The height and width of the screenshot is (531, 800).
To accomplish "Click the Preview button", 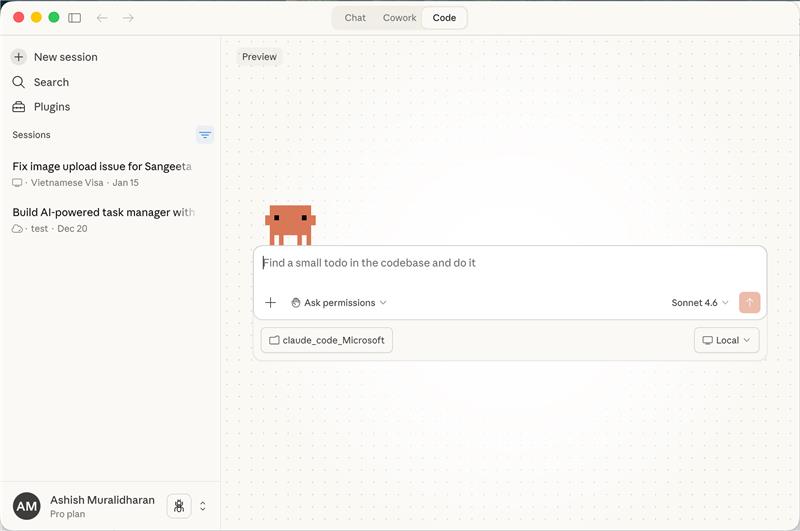I will (x=259, y=57).
